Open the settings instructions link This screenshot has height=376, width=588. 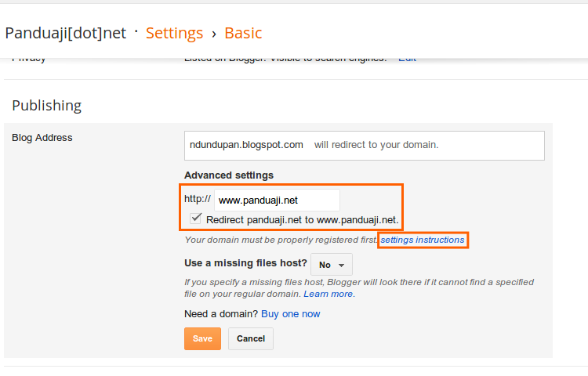coord(423,240)
